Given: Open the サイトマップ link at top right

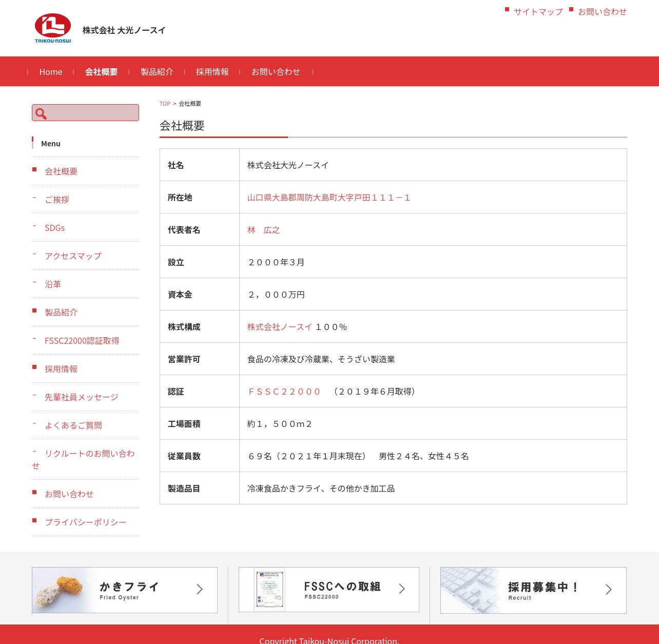Looking at the screenshot, I should pyautogui.click(x=538, y=12).
